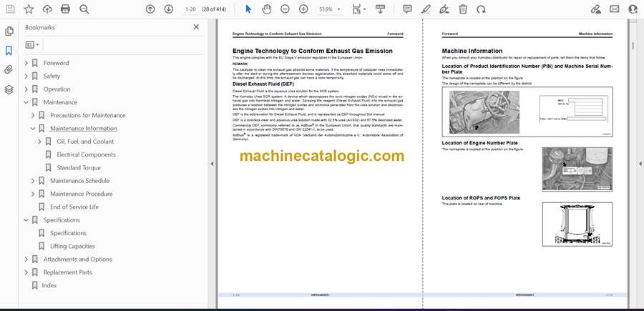Expand the Oil, Fuel, and Coolant bookmark
Viewport: 644px width, 311px height.
click(40, 142)
